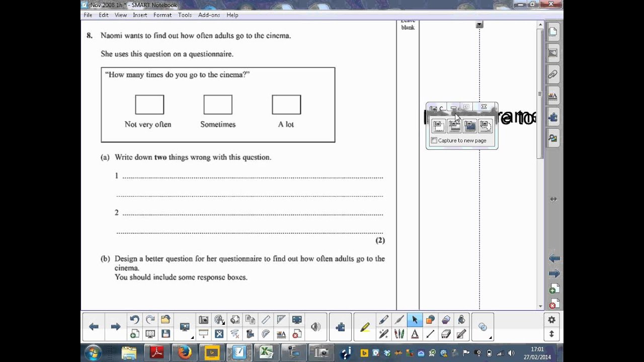The image size is (644, 362).
Task: Toggle the audio speaker icon in toolbar
Action: pyautogui.click(x=315, y=327)
